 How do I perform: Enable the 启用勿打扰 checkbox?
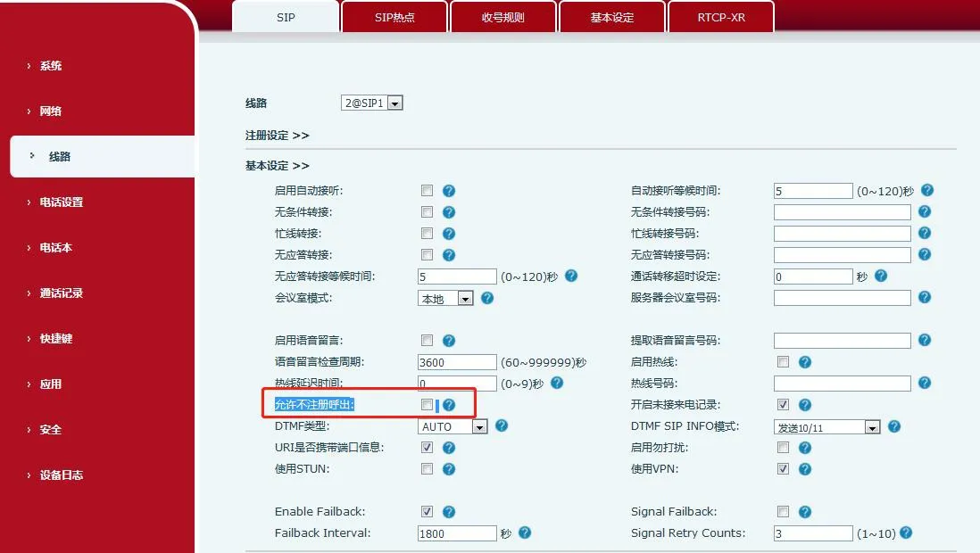pyautogui.click(x=783, y=447)
